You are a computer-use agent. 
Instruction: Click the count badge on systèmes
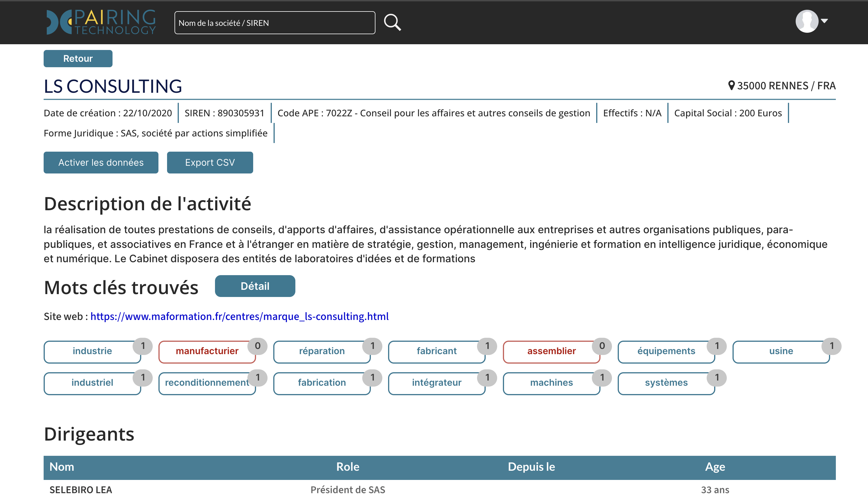pyautogui.click(x=717, y=378)
